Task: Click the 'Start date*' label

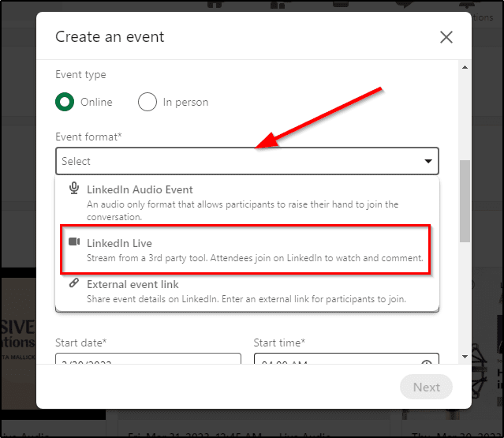Action: (x=80, y=343)
